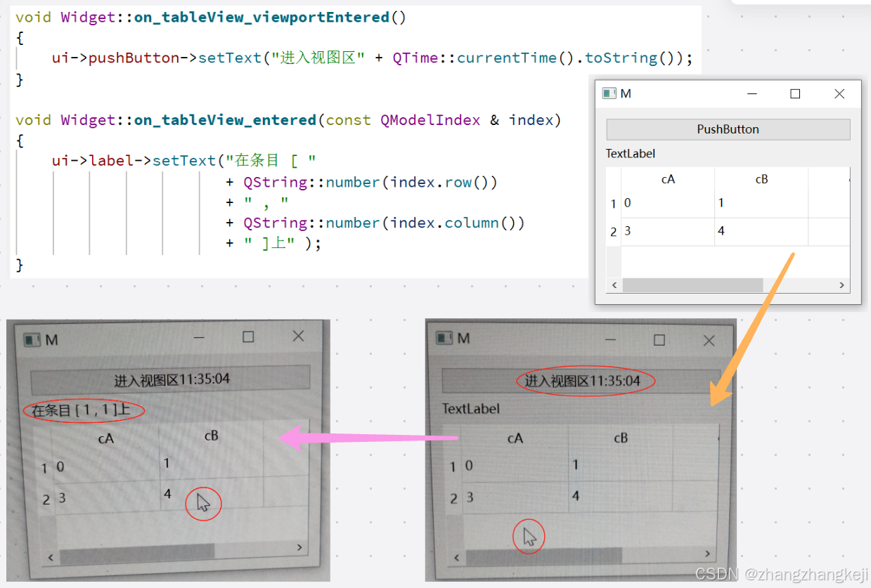Click the scroll-left arrow in the photographed TextLabel window
The width and height of the screenshot is (871, 588).
(458, 558)
